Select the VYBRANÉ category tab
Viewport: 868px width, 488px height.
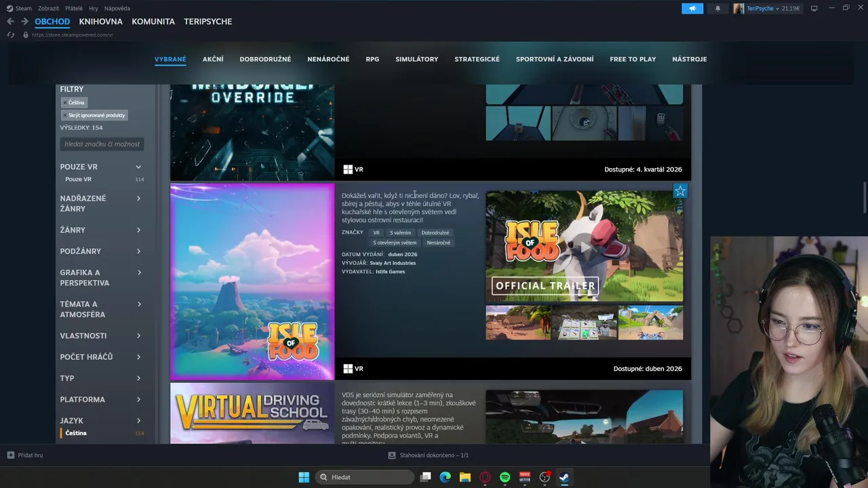170,59
